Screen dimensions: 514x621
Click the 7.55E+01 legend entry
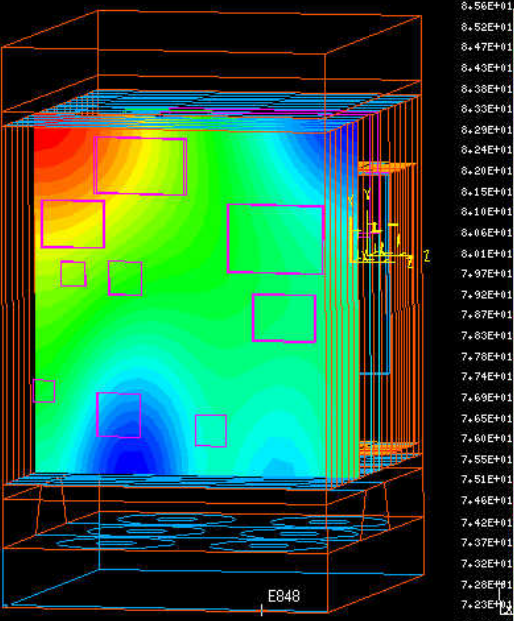pos(487,459)
